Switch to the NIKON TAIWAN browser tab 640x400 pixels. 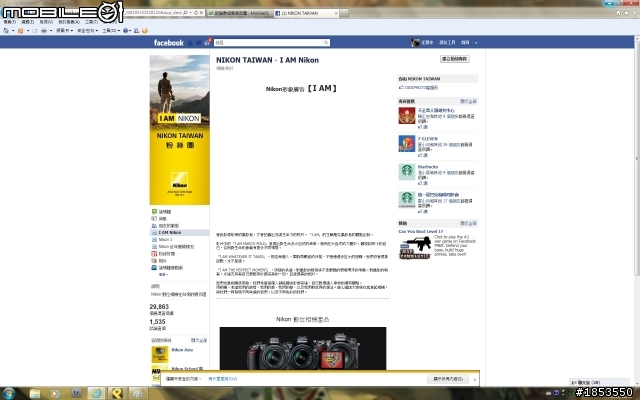point(304,13)
